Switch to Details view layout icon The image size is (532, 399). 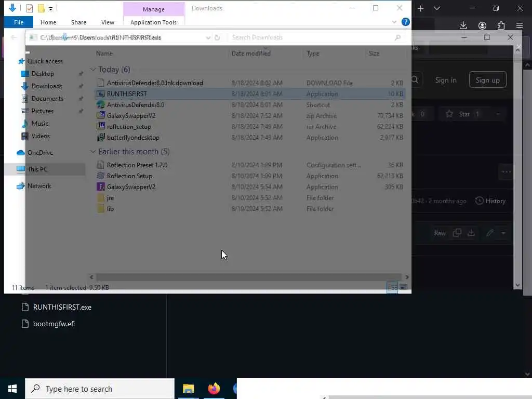392,287
